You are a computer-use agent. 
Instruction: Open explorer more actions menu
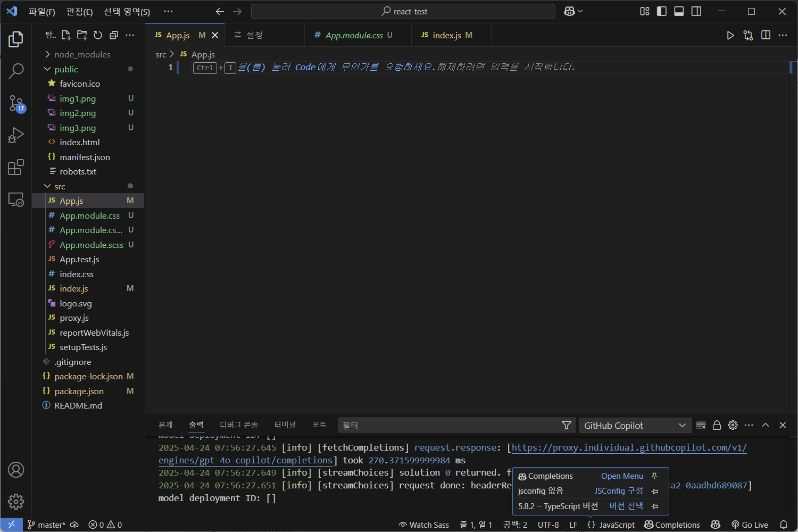[x=130, y=35]
